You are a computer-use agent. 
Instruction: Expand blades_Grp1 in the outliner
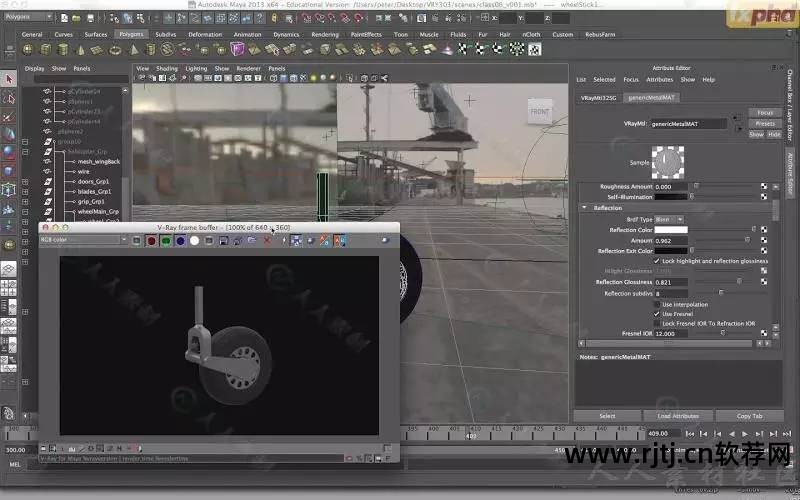[25, 192]
